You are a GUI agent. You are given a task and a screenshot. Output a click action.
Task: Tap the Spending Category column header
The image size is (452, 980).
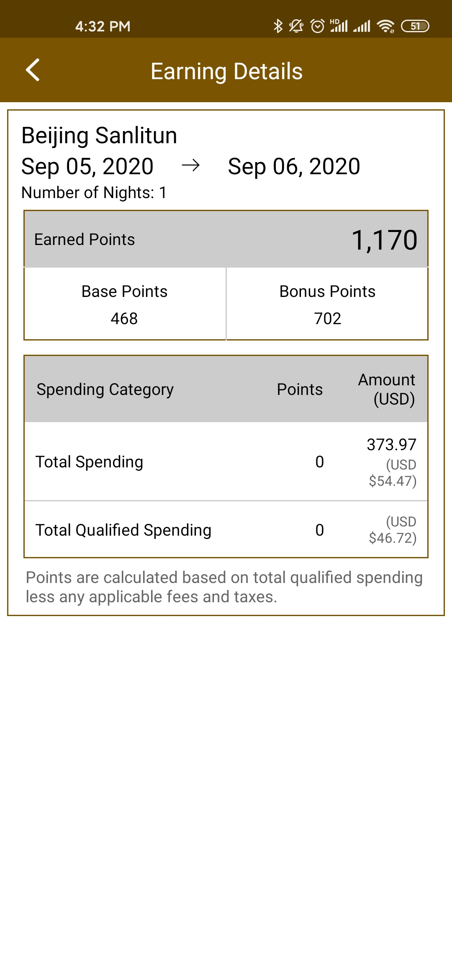tap(105, 389)
